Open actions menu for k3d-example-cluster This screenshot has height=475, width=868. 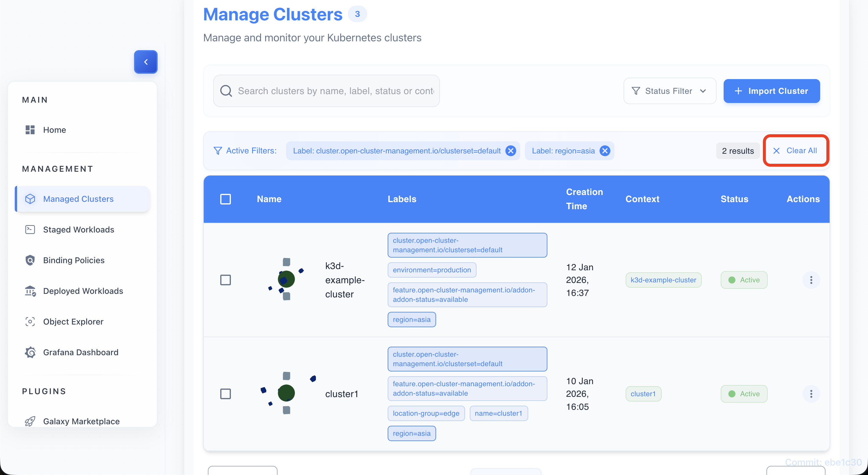point(811,280)
